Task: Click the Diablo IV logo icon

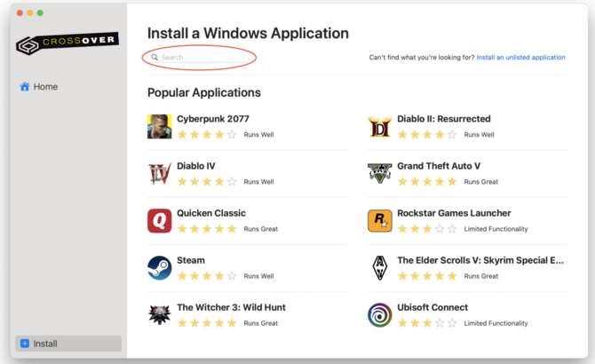Action: point(159,174)
